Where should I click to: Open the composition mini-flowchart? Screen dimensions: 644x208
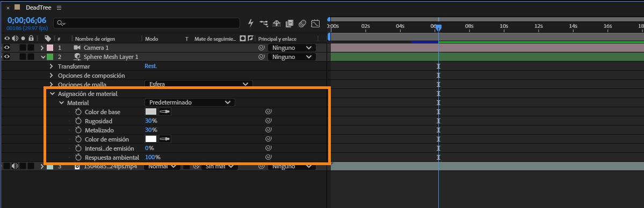264,24
